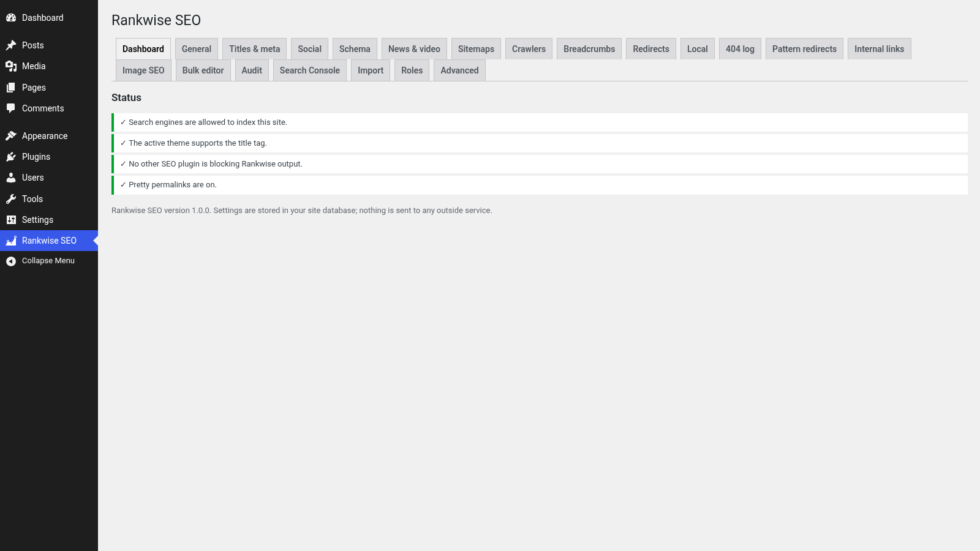
Task: Open the Local tab
Action: tap(698, 49)
